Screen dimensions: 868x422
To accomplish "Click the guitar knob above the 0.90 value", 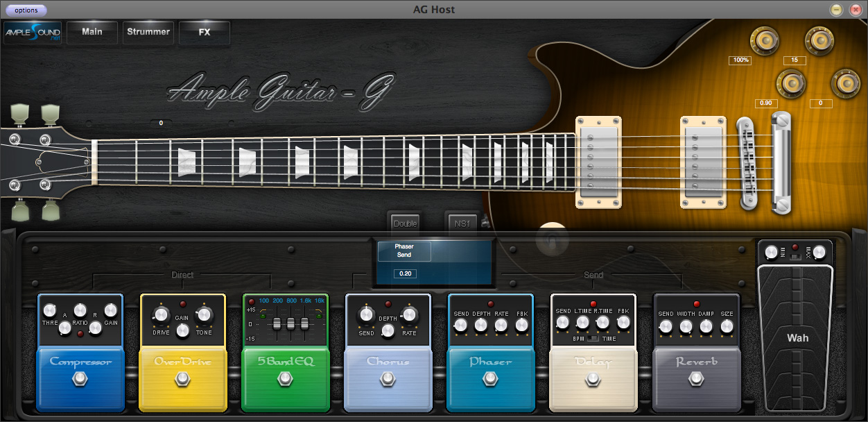I will point(791,83).
